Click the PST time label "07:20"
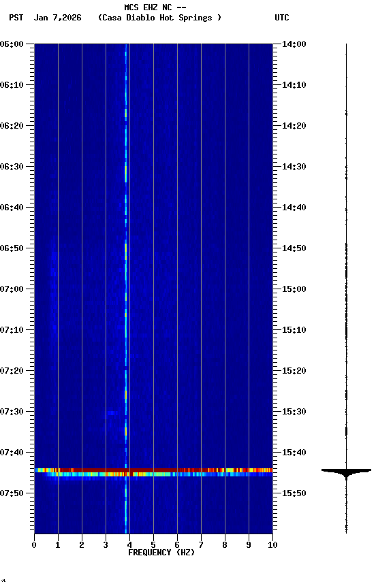This screenshot has height=588, width=376. tap(12, 371)
